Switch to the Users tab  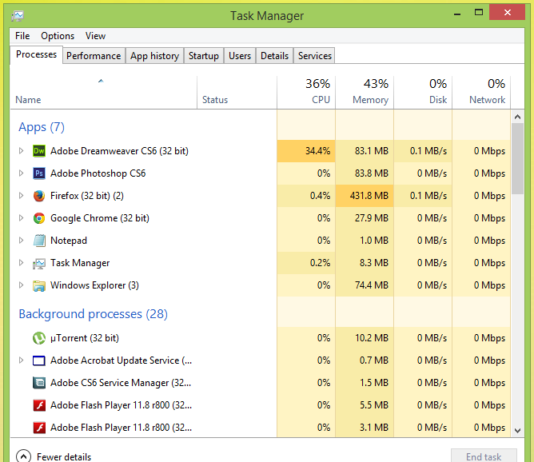point(240,55)
